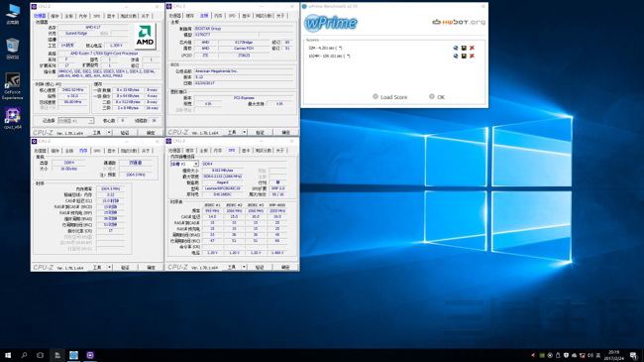Open the 测试分数 tab in the BIOSTAR mainboard window

tap(264, 16)
